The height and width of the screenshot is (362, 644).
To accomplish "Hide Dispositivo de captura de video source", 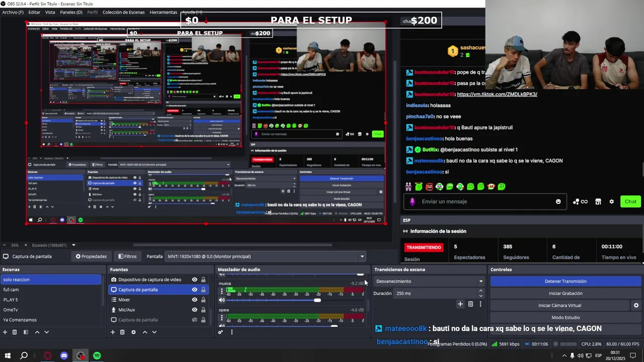I will click(x=194, y=280).
